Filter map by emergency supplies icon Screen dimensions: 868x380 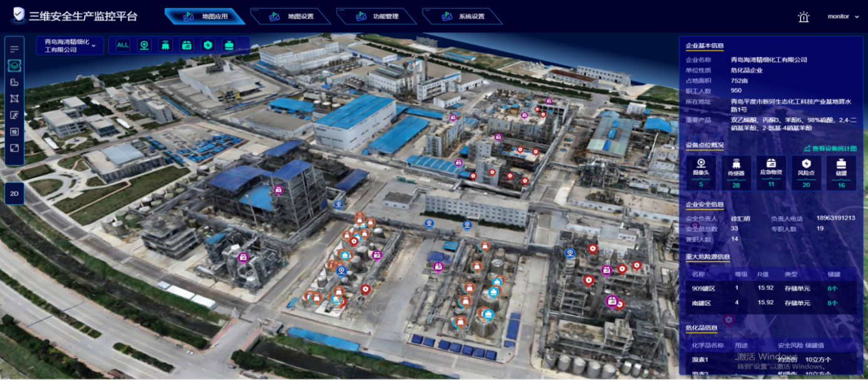pyautogui.click(x=187, y=45)
